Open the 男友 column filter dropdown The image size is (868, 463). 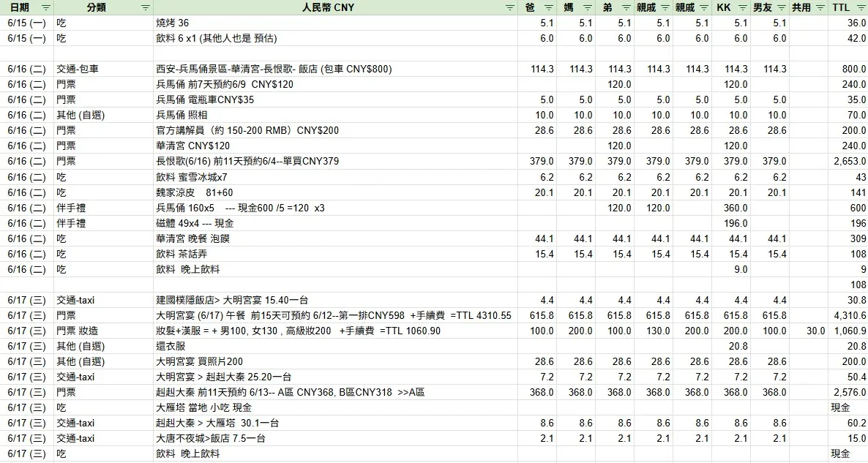(781, 8)
